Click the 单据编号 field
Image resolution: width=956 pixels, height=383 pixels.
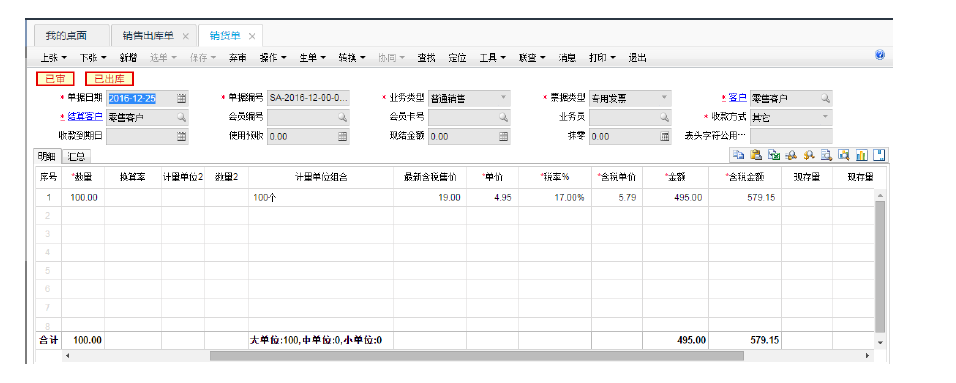click(x=308, y=98)
